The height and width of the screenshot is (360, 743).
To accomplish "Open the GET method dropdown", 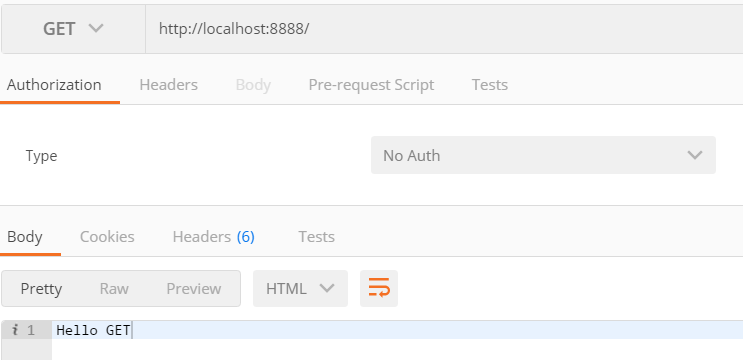I will (x=73, y=29).
